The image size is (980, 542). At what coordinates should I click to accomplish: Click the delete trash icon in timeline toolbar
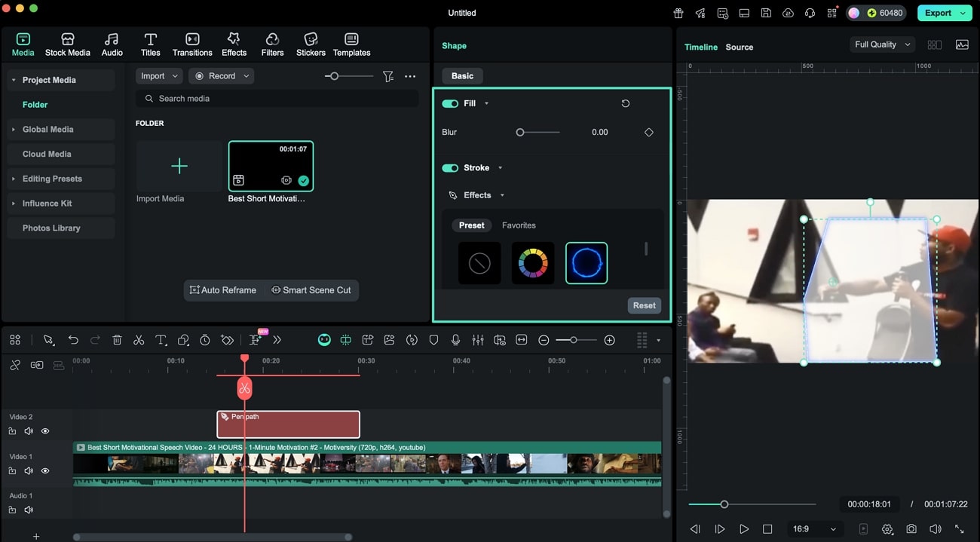click(x=117, y=340)
